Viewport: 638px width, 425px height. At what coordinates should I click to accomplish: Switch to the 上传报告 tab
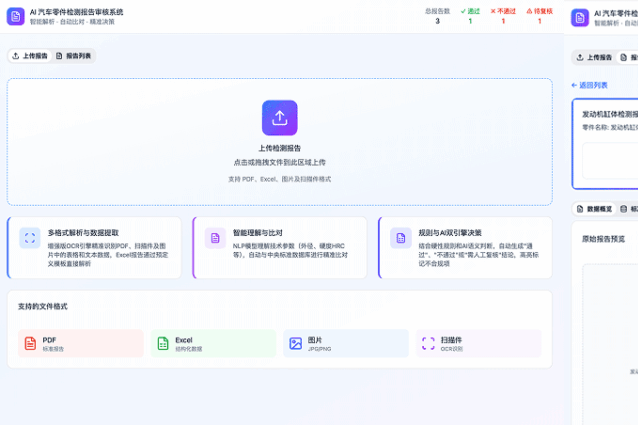point(30,56)
